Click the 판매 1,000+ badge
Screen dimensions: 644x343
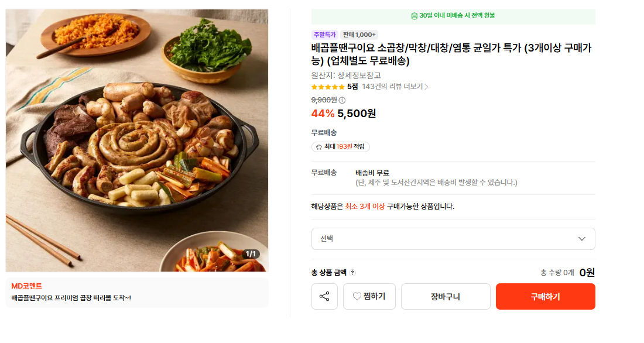(359, 35)
